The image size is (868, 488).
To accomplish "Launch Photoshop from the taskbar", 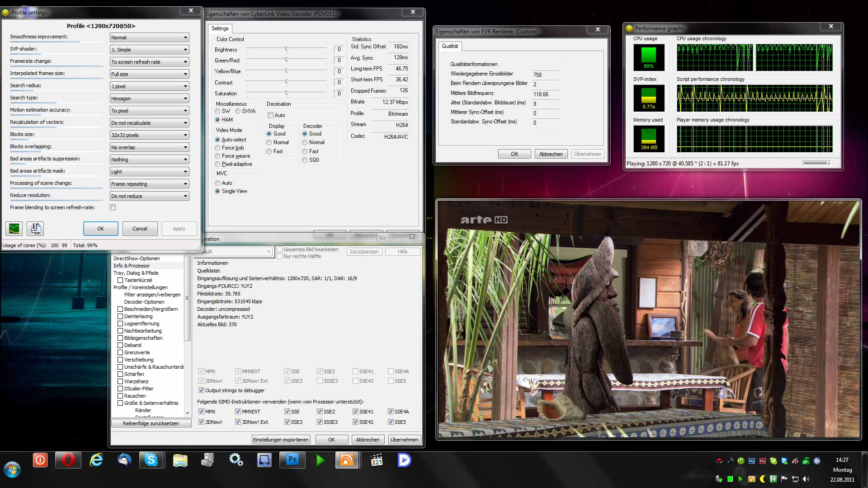I will pos(292,460).
